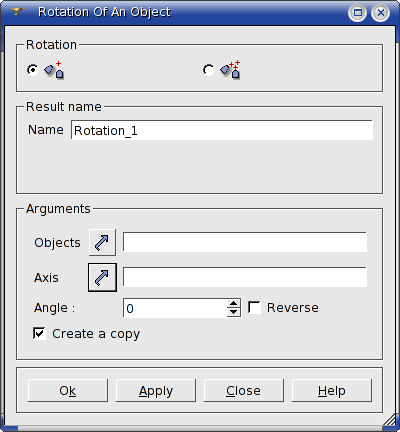The image size is (400, 432).
Task: Click in the Angle value field
Action: tap(176, 308)
